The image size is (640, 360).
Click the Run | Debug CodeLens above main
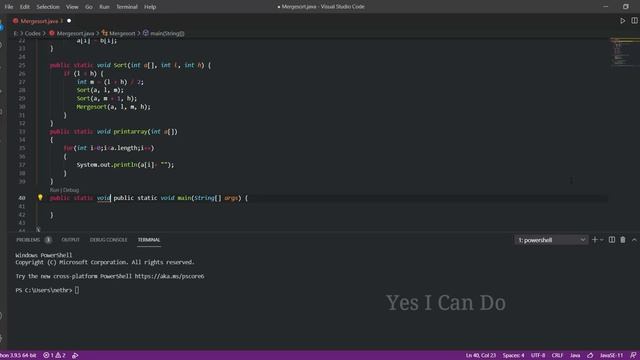coord(64,190)
